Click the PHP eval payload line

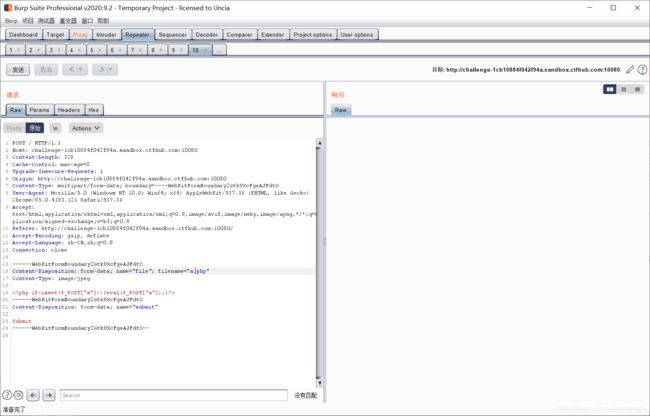pos(94,293)
